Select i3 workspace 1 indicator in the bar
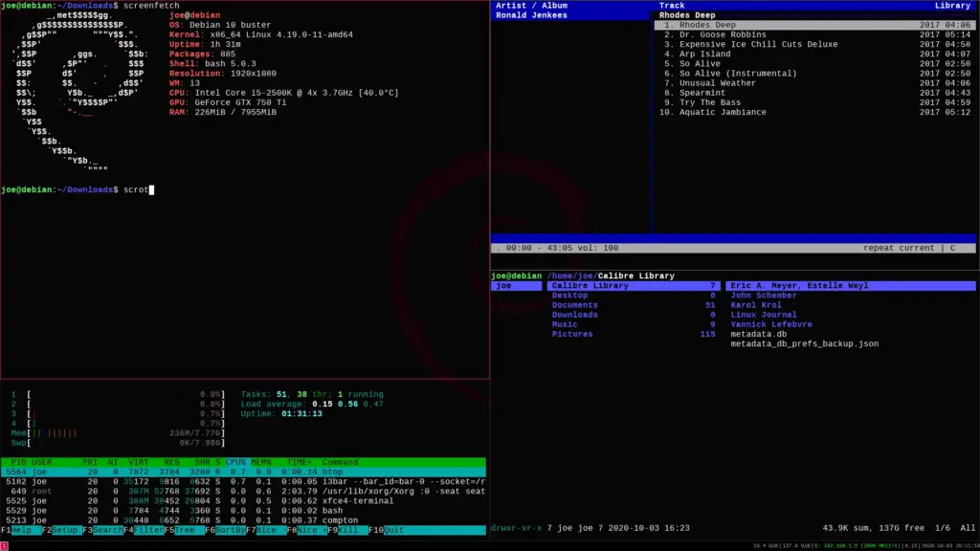Screen dimensions: 980x551 pyautogui.click(x=4, y=546)
